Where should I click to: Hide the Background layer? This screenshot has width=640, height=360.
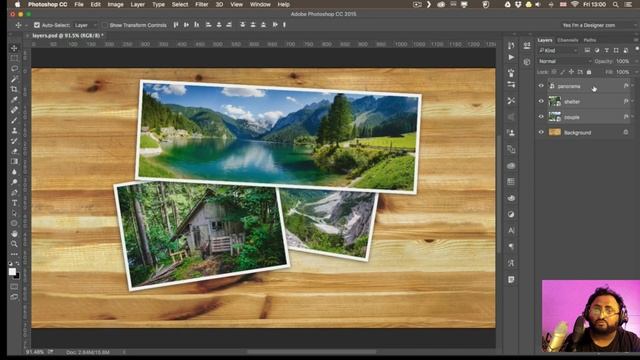[541, 132]
